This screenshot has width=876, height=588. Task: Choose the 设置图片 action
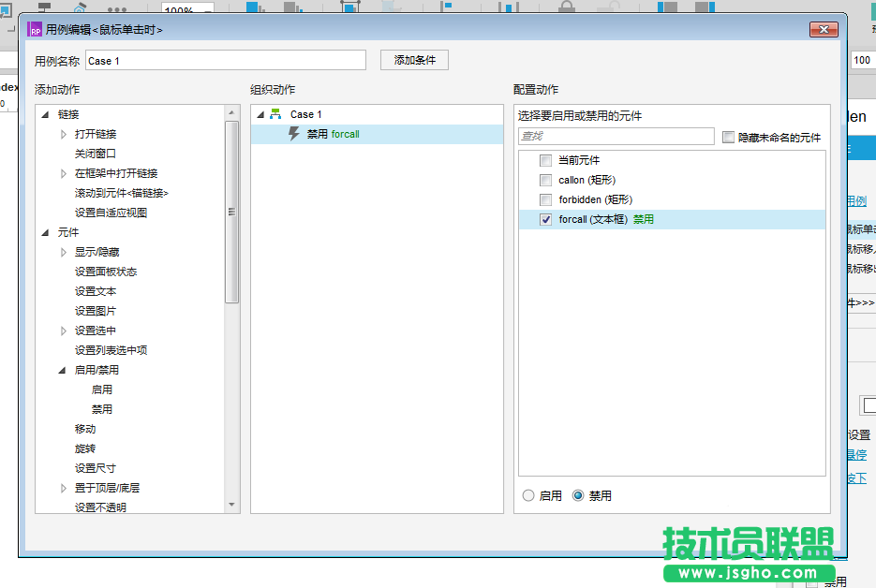coord(96,311)
